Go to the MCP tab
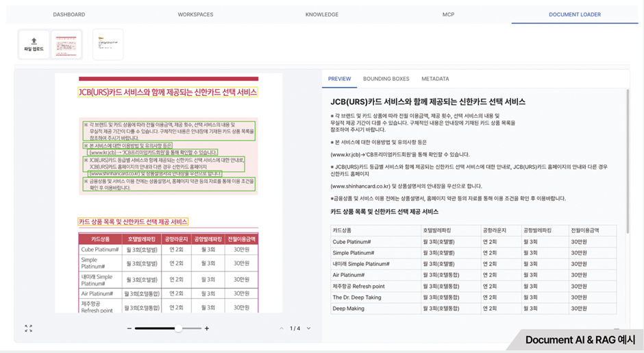Viewport: 644px width, 353px height. [x=448, y=14]
